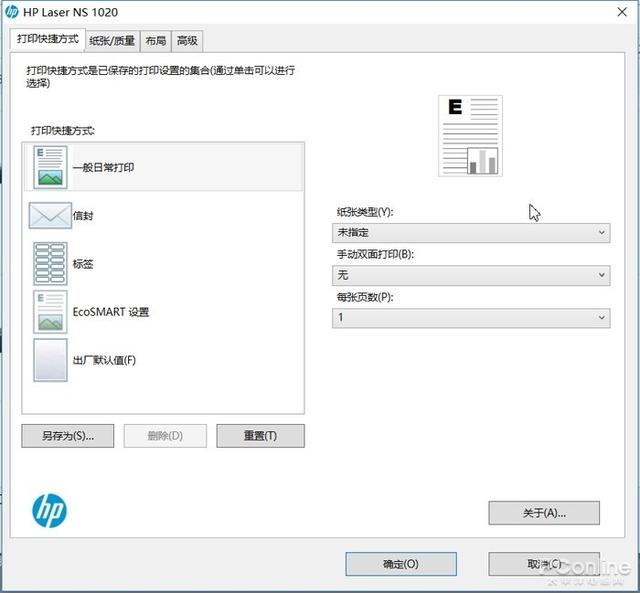Switch to the 纸张/质量 tab

112,41
